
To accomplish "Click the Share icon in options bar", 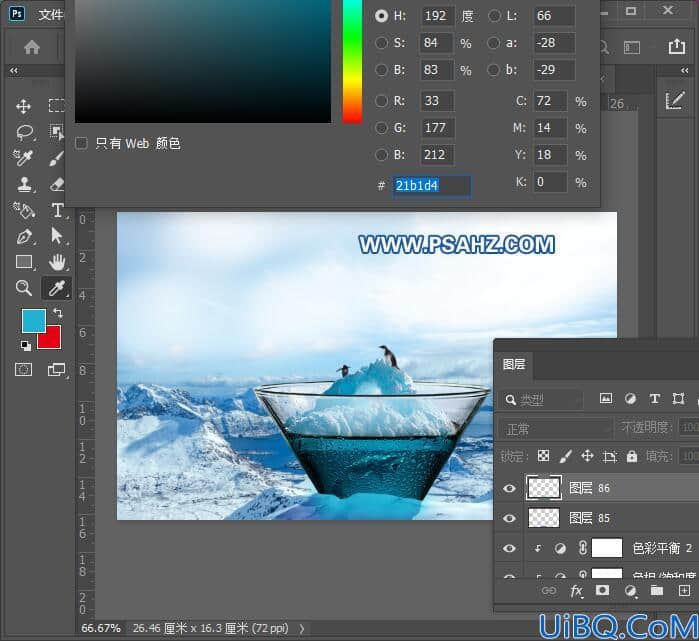I will coord(676,46).
